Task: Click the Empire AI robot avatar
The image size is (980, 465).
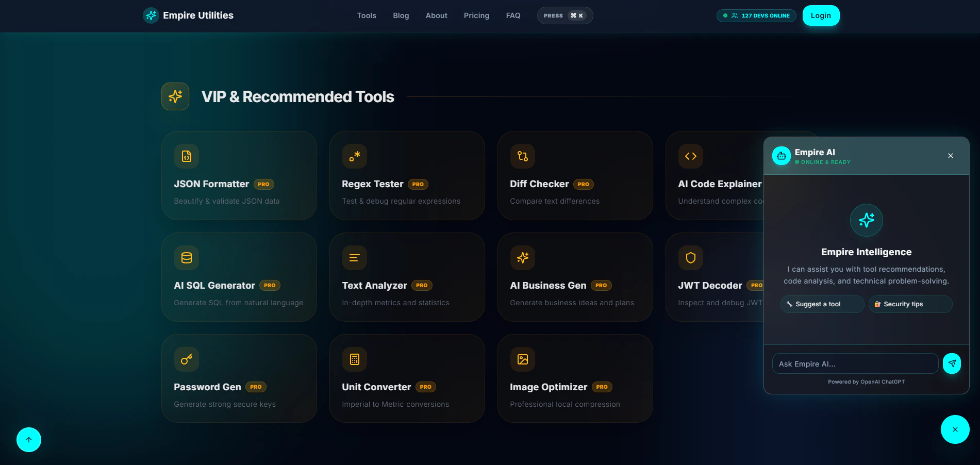Action: coord(781,155)
